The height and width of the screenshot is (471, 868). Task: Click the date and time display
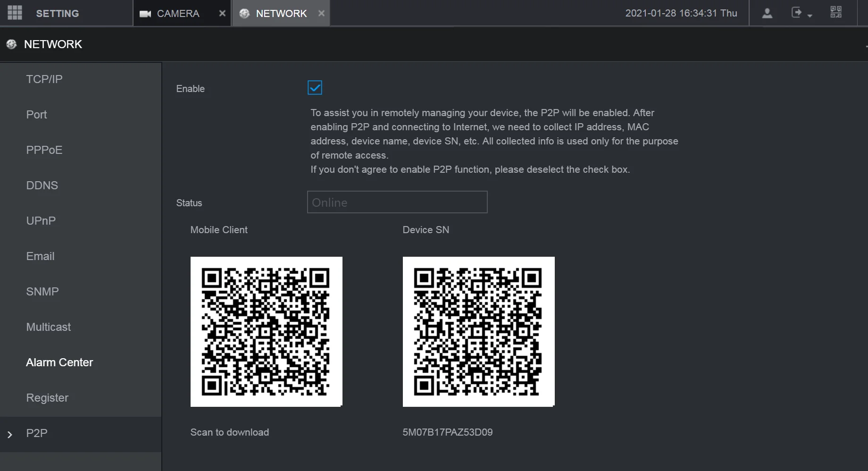point(681,13)
